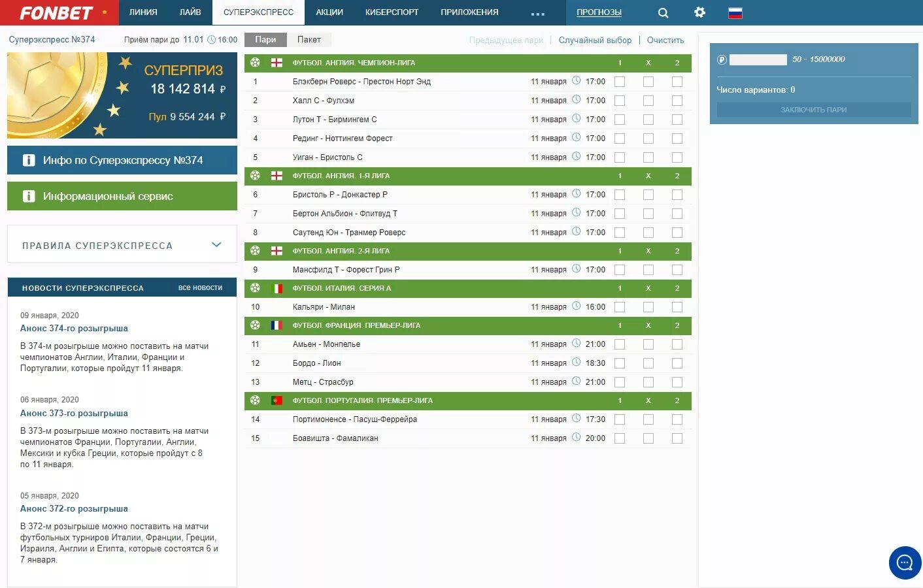Click Случайный выбор link
Viewport: 923px width, 588px height.
[595, 40]
